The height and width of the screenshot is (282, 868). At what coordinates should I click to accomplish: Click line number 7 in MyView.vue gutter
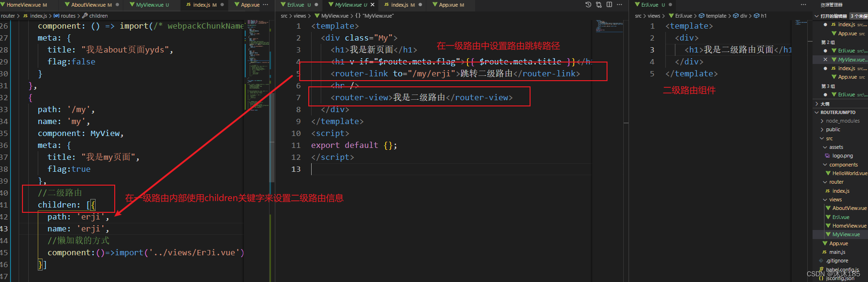pos(298,97)
